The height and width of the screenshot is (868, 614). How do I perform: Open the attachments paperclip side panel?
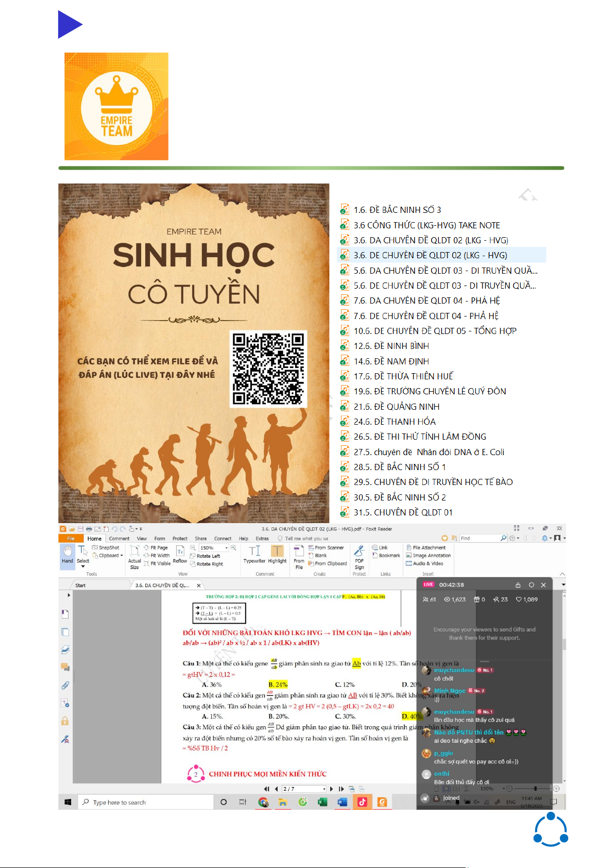(65, 686)
